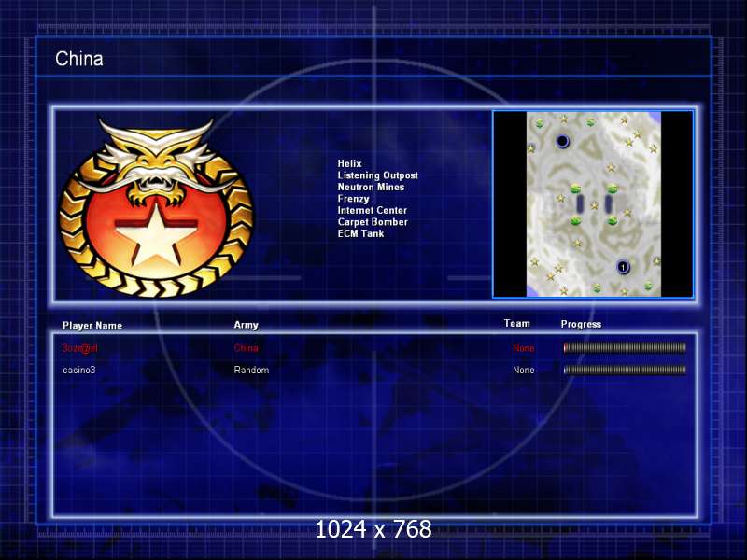Click the China title at top
The height and width of the screenshot is (560, 747).
[x=79, y=59]
